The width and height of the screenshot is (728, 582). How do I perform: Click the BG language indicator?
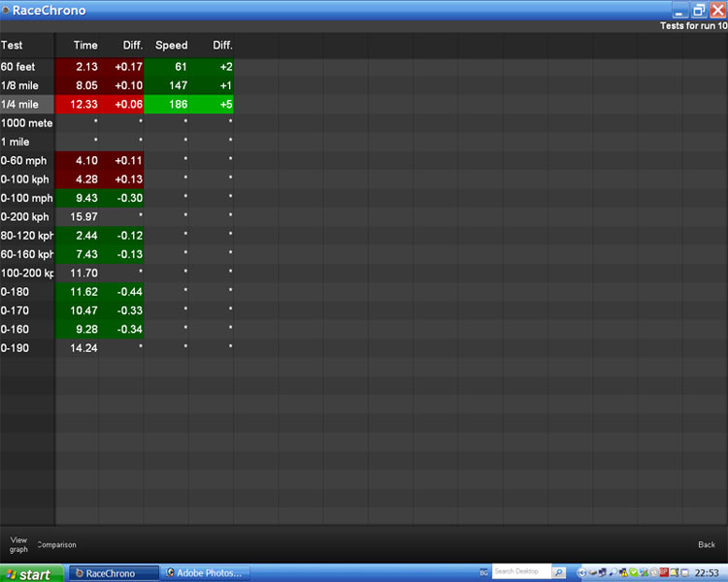[x=483, y=572]
